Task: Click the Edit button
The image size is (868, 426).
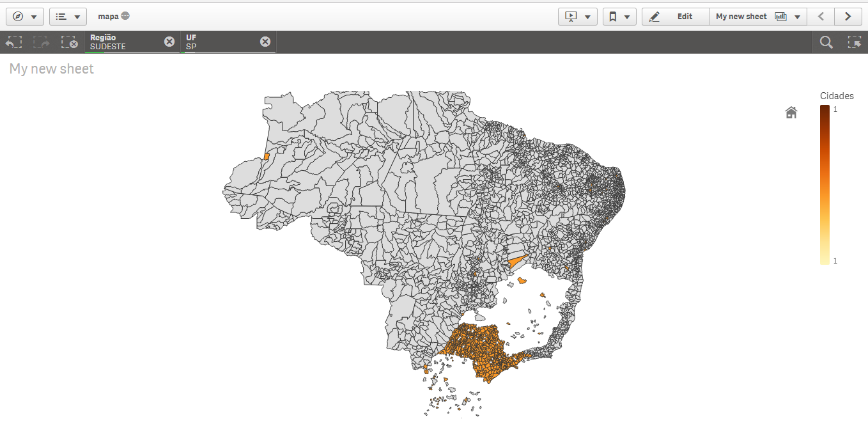Action: coord(675,16)
